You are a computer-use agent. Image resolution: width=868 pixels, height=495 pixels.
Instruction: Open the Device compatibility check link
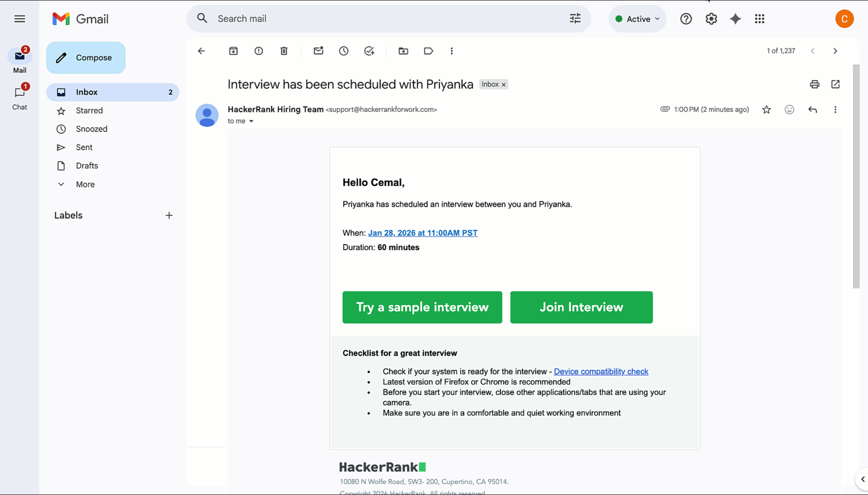(601, 371)
